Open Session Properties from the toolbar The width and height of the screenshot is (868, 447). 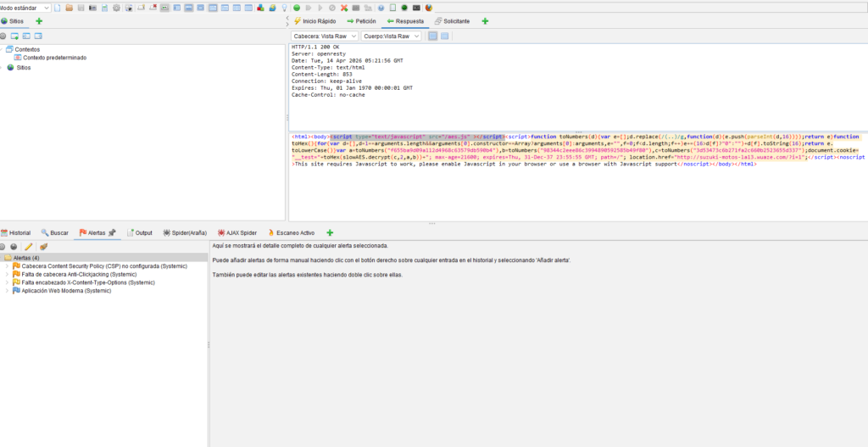[104, 8]
